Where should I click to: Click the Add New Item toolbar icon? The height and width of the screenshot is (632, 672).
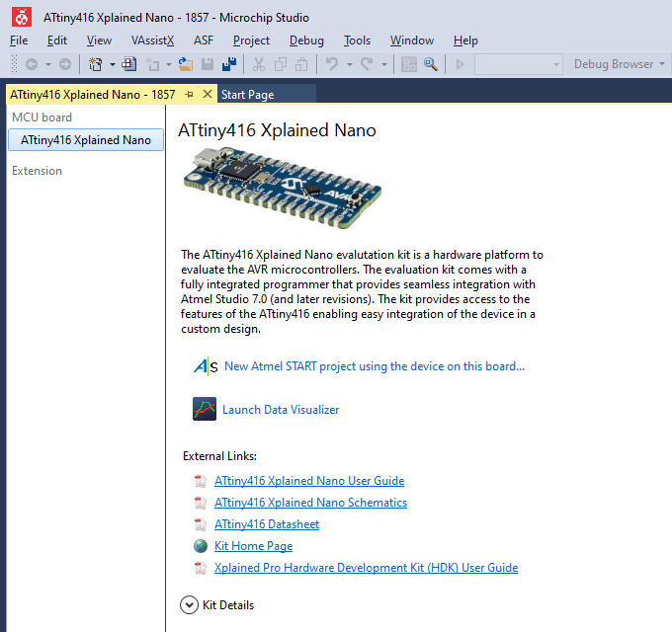pos(152,64)
